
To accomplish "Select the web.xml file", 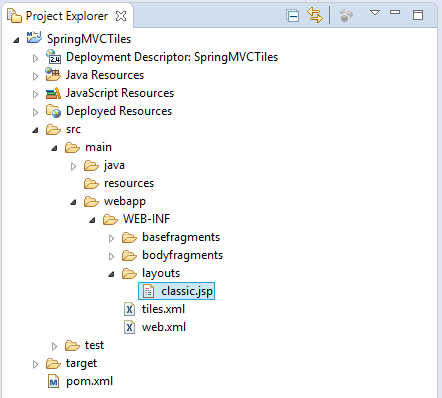I will [155, 327].
